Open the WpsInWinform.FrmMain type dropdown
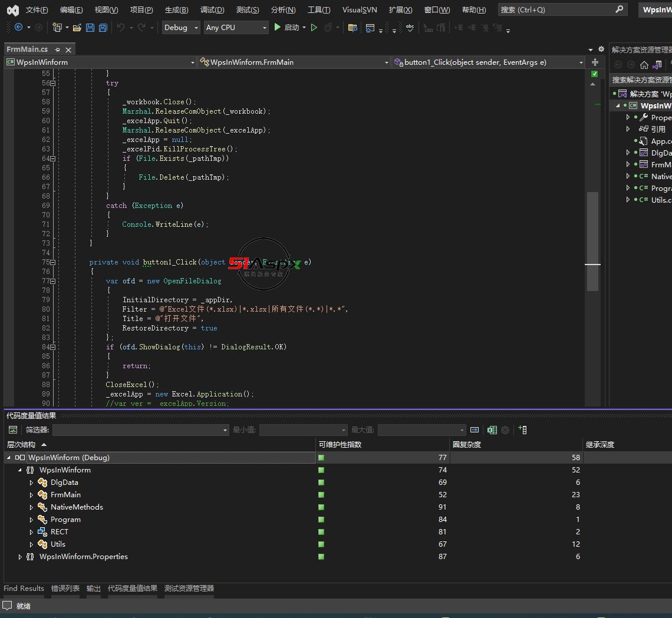672x618 pixels. coord(294,62)
